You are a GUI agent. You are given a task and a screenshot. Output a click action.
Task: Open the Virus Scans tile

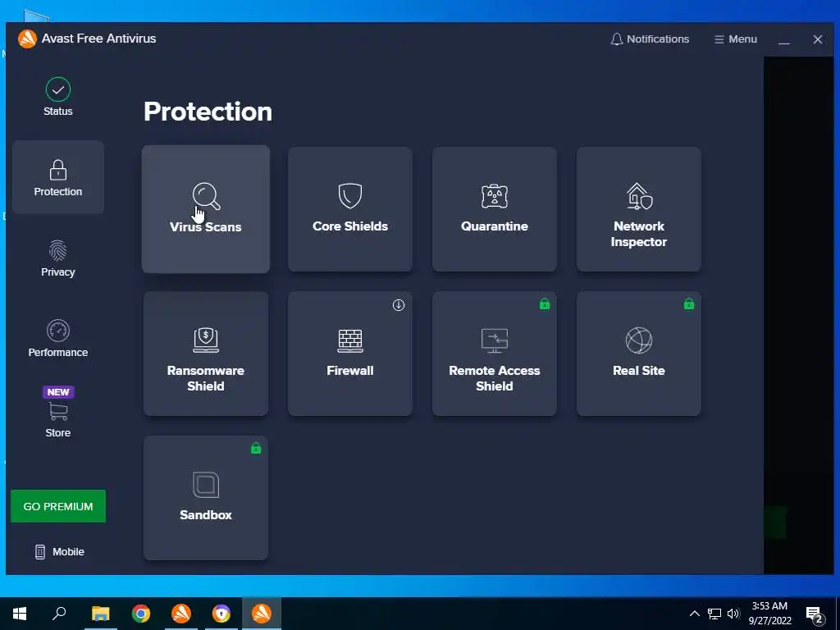206,209
